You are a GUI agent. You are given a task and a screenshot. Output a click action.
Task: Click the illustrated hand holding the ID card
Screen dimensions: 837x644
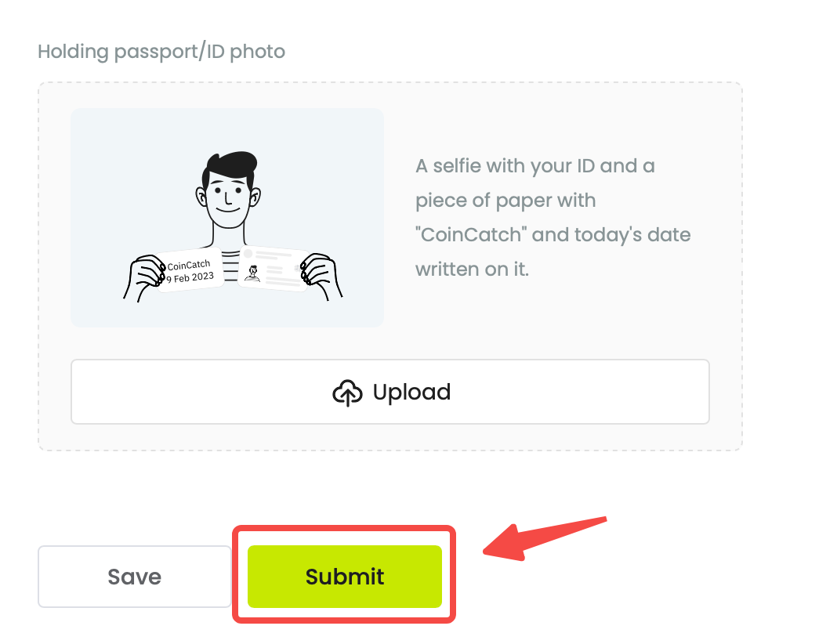(321, 276)
